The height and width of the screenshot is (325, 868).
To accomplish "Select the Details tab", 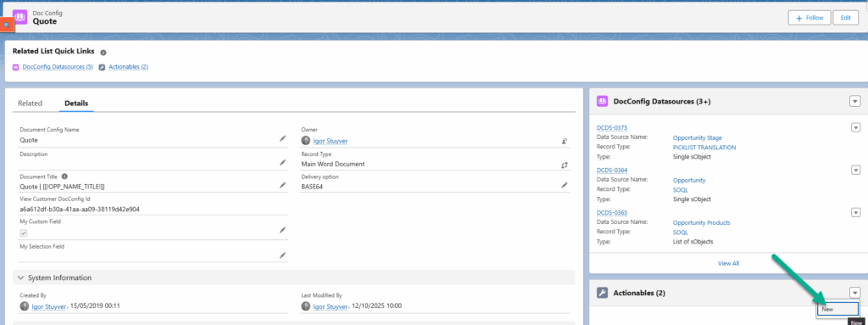I will pyautogui.click(x=76, y=104).
